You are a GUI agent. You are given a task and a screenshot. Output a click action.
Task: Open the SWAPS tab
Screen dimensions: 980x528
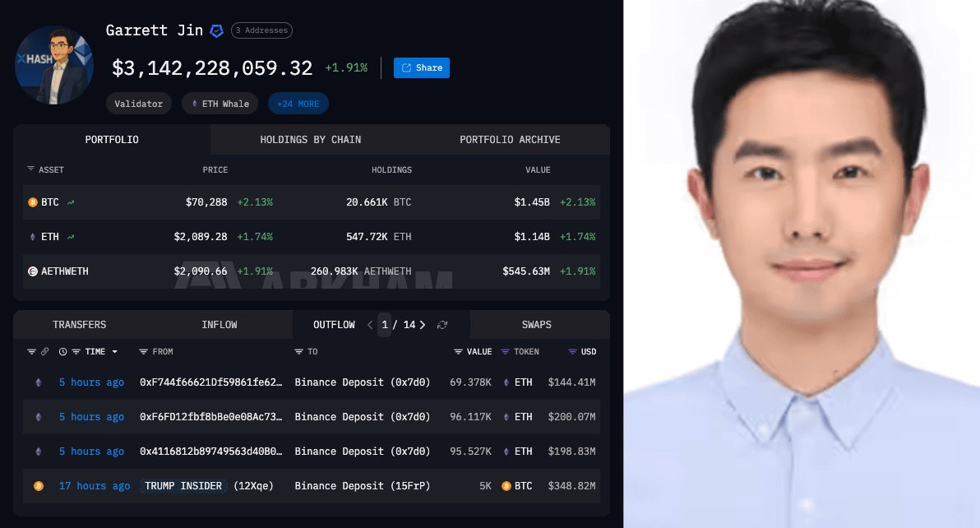click(x=537, y=324)
